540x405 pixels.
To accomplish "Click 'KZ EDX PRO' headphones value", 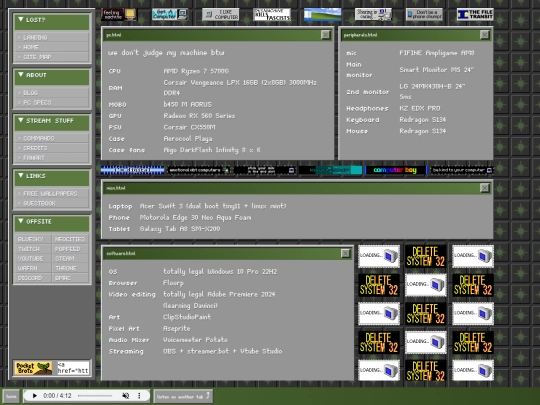I will 420,108.
